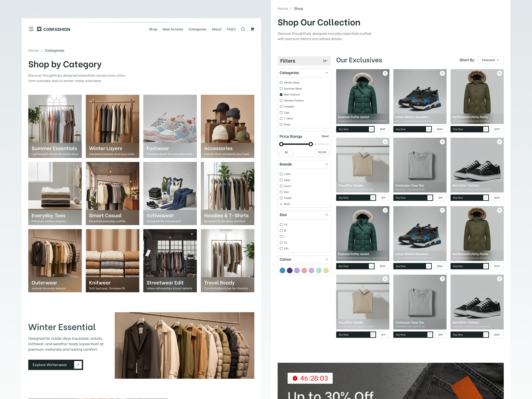Open the search icon in the navbar
Image resolution: width=532 pixels, height=399 pixels.
coord(243,29)
